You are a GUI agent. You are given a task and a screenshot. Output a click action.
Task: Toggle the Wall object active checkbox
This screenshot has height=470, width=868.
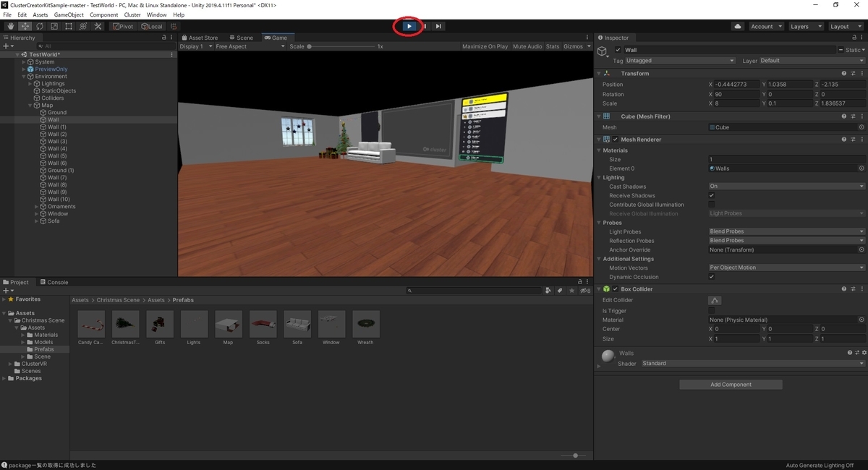pyautogui.click(x=618, y=50)
